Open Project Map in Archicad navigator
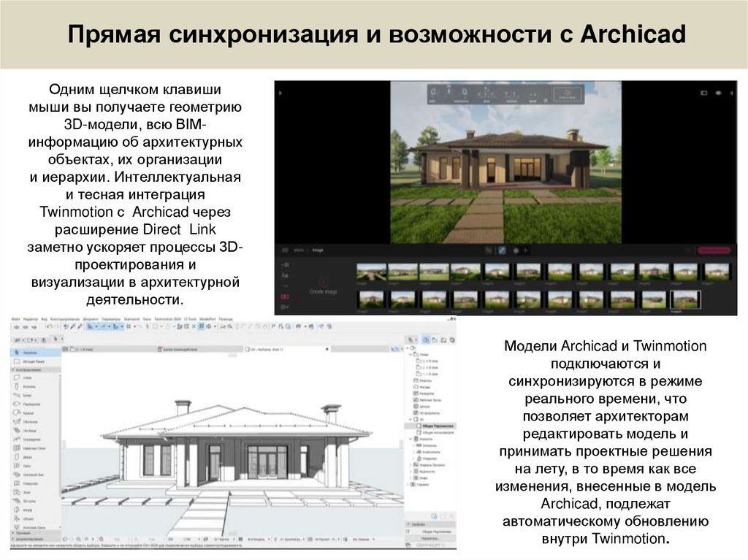 (426, 340)
